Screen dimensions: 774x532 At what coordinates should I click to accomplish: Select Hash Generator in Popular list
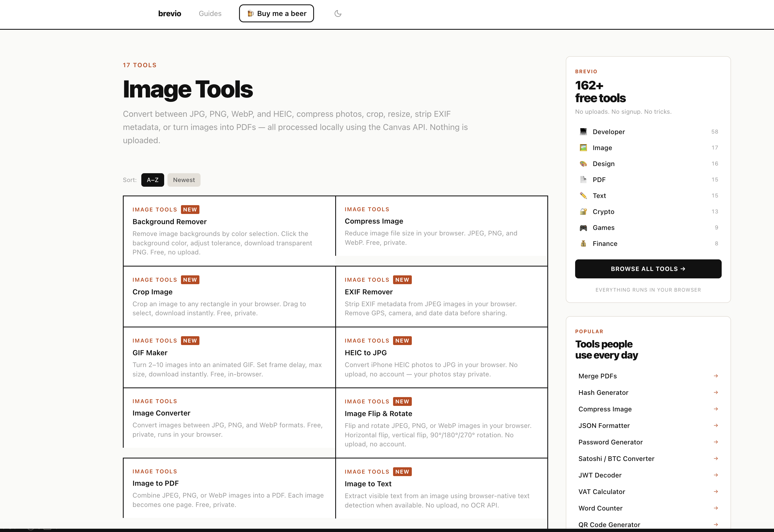648,392
